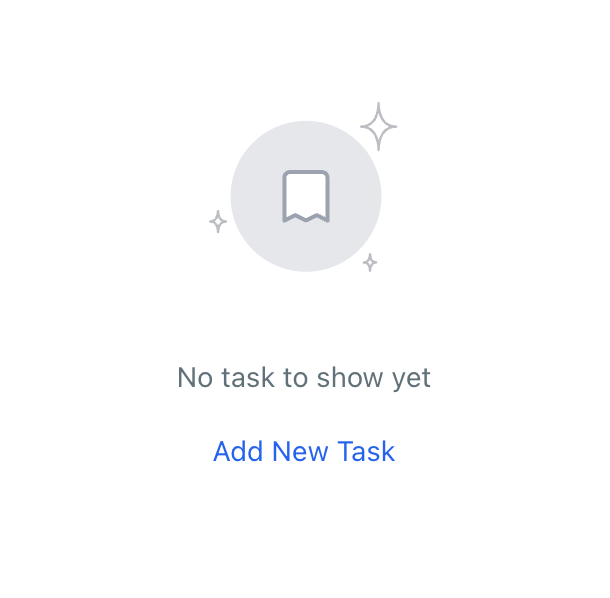Click the word 'New' in the blue link

tap(300, 451)
